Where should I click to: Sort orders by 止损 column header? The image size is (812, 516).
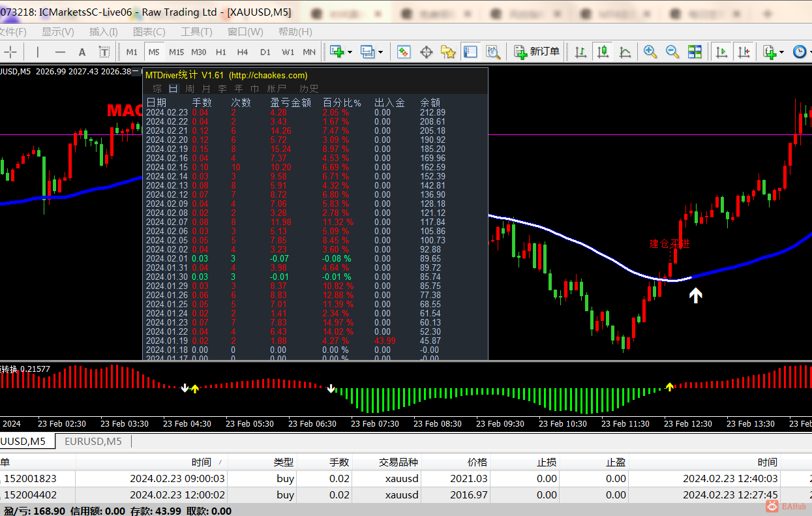pyautogui.click(x=546, y=462)
